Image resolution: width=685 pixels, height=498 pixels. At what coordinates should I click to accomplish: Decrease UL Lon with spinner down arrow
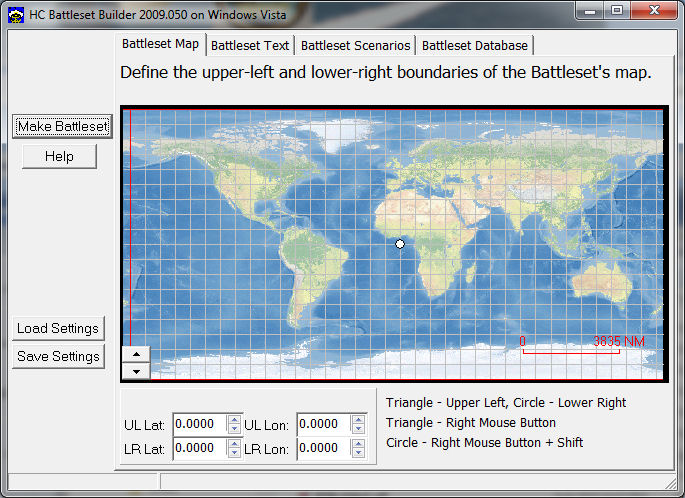(358, 429)
